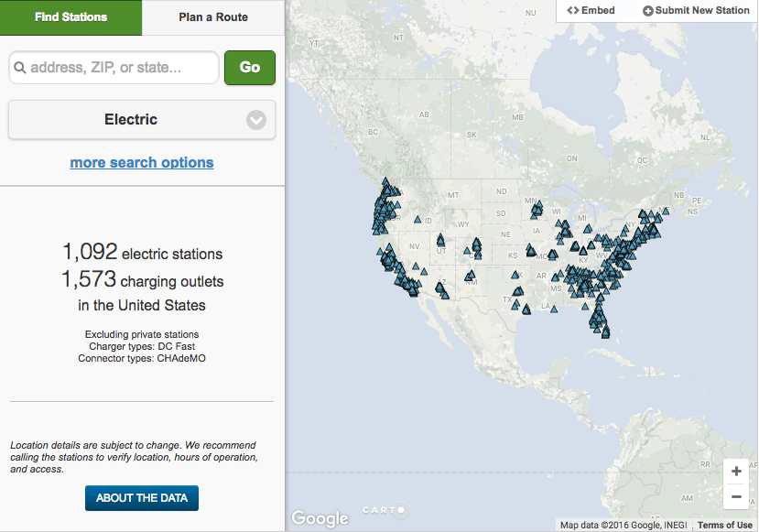Zoom in with the map plus control
This screenshot has width=759, height=532.
click(x=736, y=471)
